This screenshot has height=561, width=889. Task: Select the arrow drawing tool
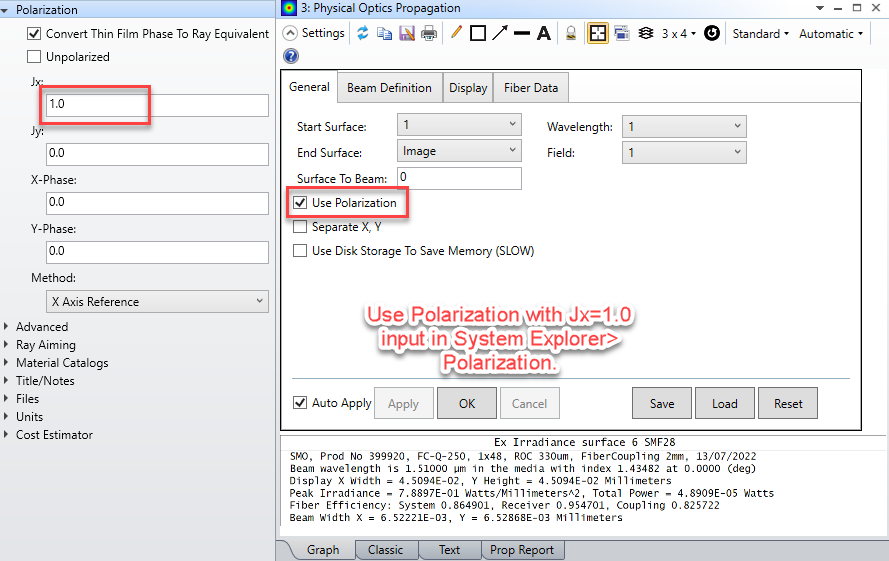click(500, 33)
